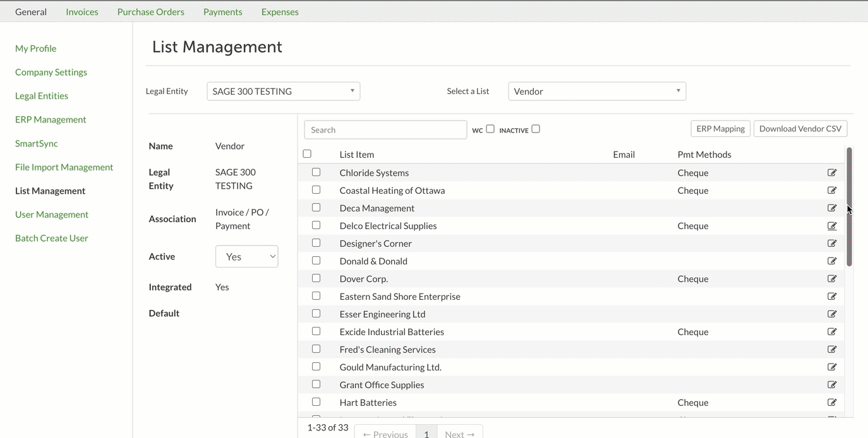This screenshot has width=868, height=438.
Task: Edit the Donald & Donald vendor
Action: (x=832, y=261)
